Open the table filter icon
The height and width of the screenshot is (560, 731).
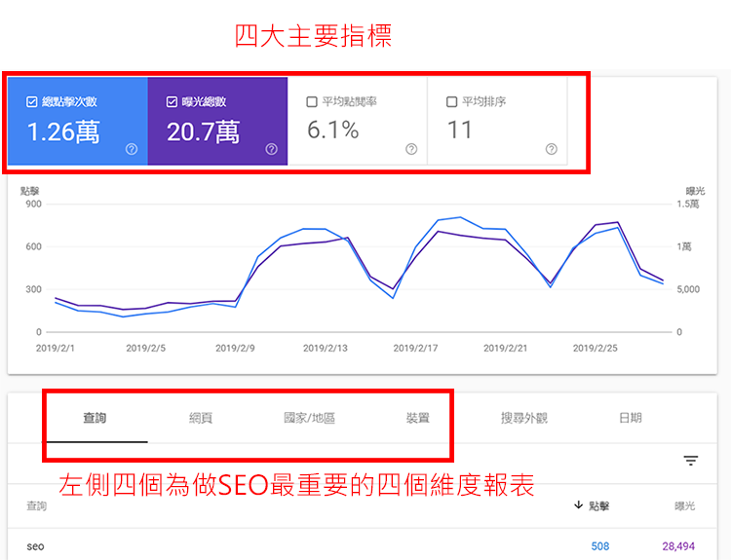[690, 461]
